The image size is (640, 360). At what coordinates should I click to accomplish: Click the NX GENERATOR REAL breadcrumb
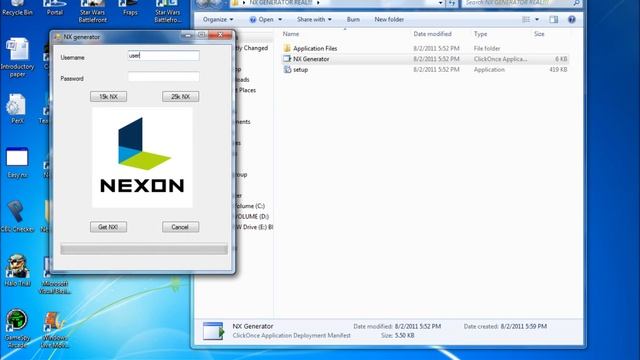point(281,3)
